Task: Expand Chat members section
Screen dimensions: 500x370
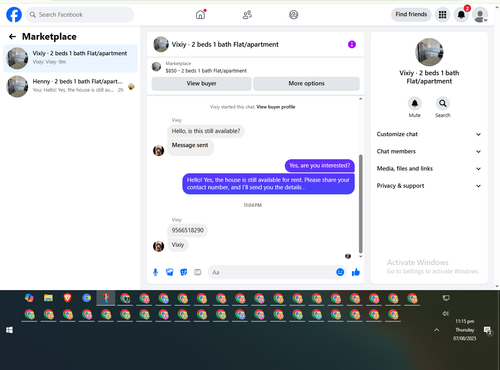Action: [429, 151]
